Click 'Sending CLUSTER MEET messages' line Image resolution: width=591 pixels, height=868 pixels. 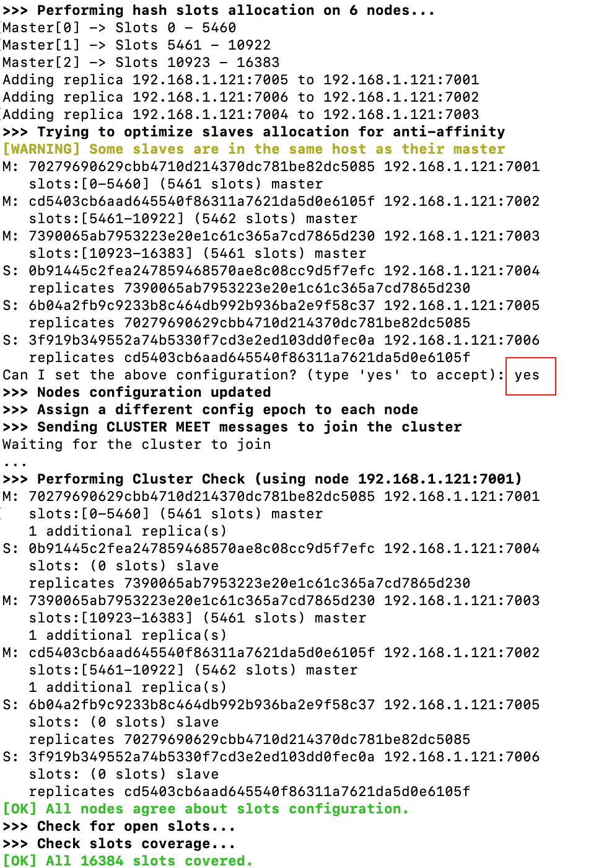(232, 427)
